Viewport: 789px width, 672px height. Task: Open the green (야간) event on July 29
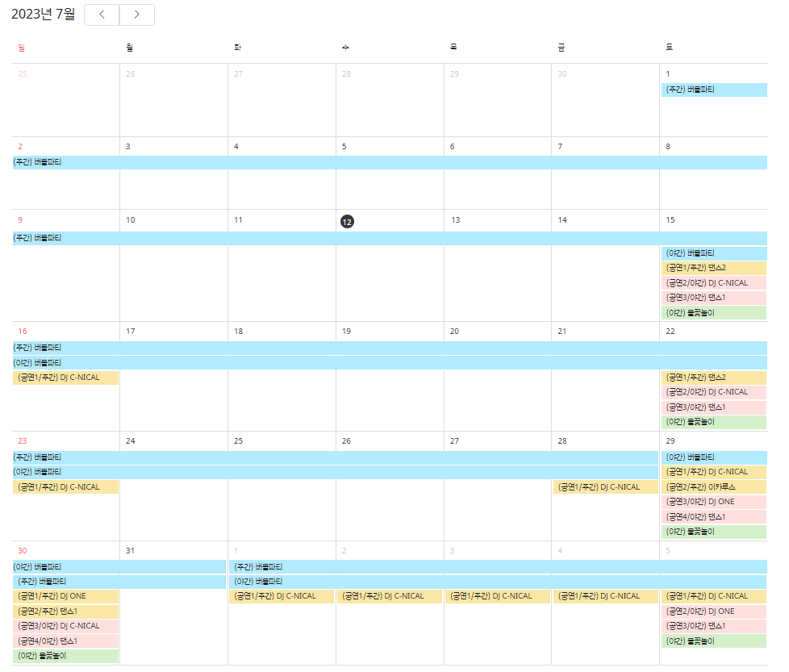click(714, 532)
